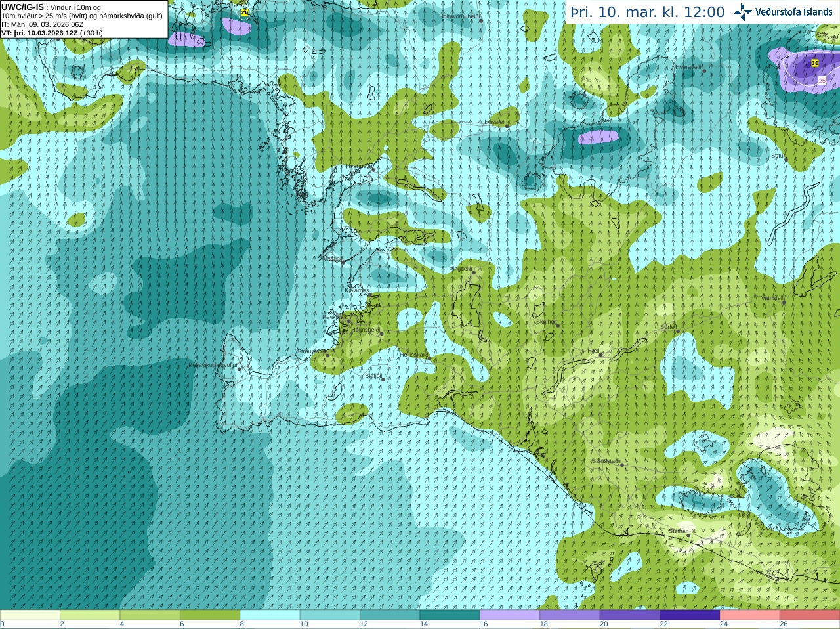The height and width of the screenshot is (629, 840).
Task: Select the Setur station marker
Action: pos(786,160)
